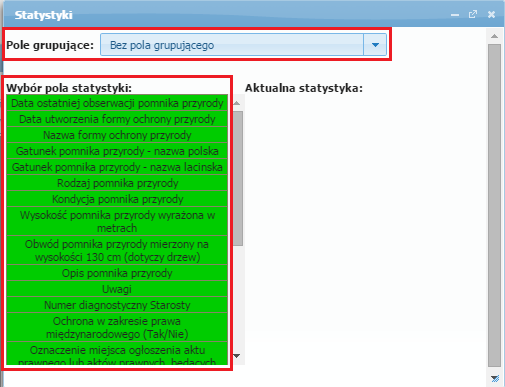Select 'Data utworzenia formy ochrony przyrody'
Screen dimensions: 505x387
tap(117, 119)
